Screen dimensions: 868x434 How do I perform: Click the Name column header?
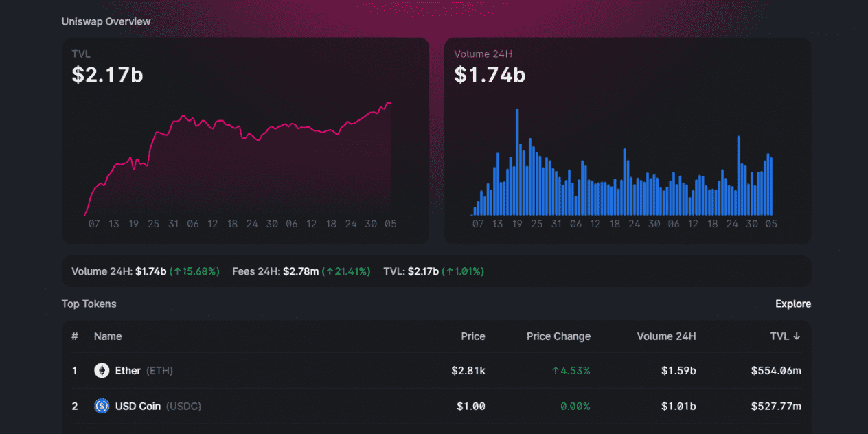click(x=108, y=336)
